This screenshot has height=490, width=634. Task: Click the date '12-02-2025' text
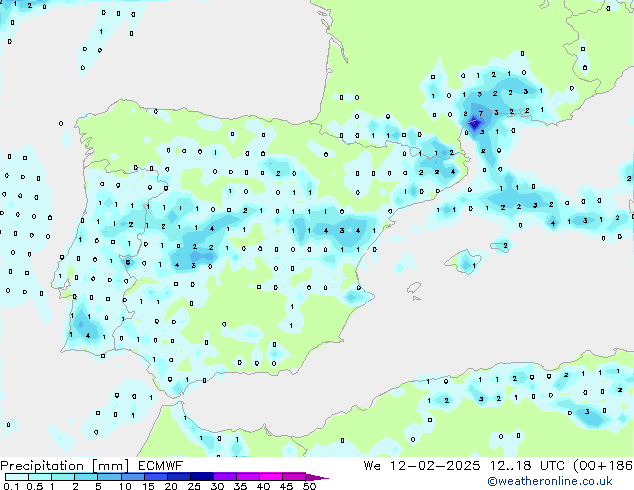coord(435,466)
